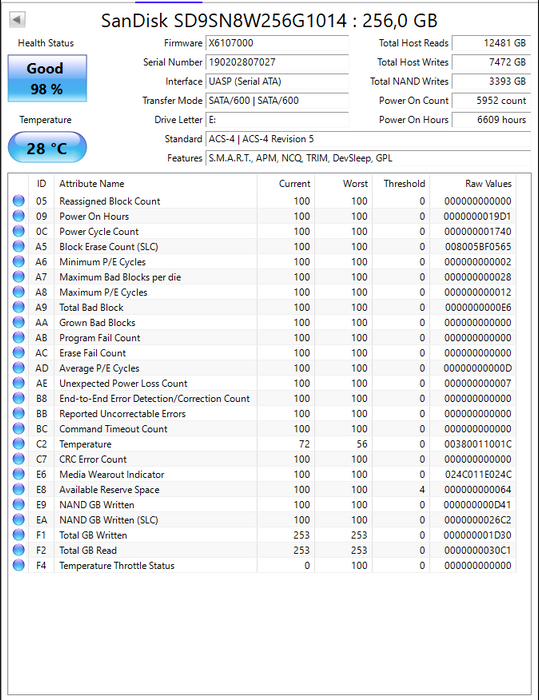Click the status icon for Total Bad Block
539x700 pixels.
click(19, 307)
